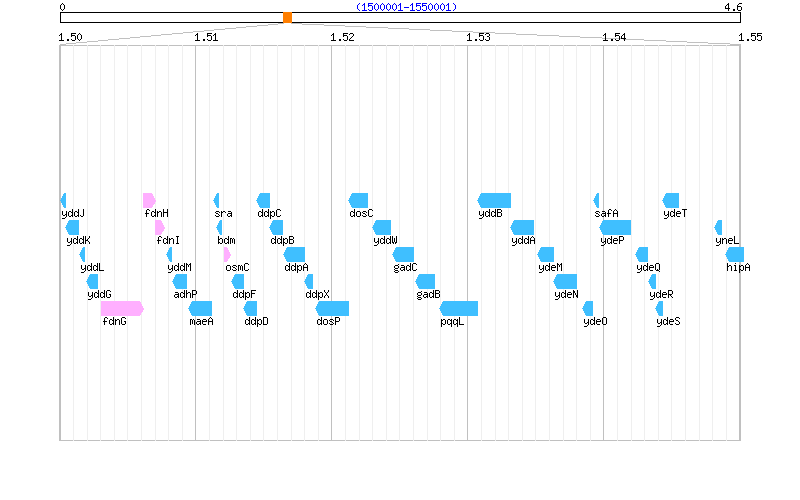Click the 1.53 scale tick label
The width and height of the screenshot is (800, 500).
pos(478,37)
